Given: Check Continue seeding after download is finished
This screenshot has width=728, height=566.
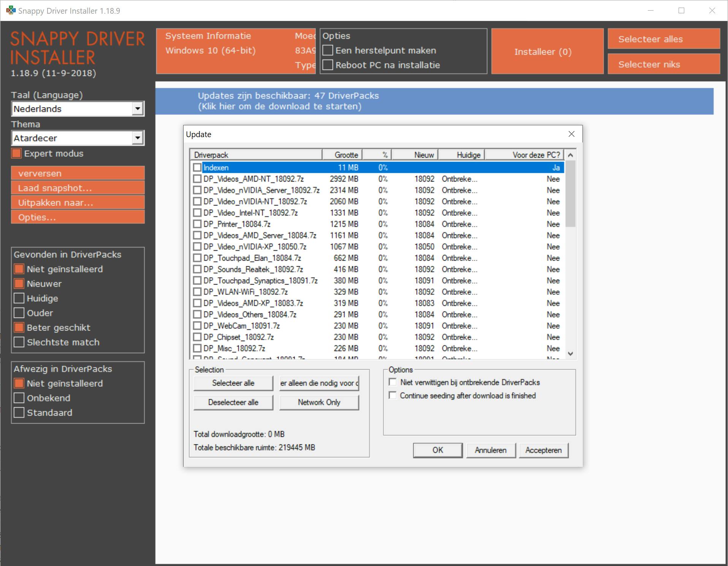Looking at the screenshot, I should (393, 395).
